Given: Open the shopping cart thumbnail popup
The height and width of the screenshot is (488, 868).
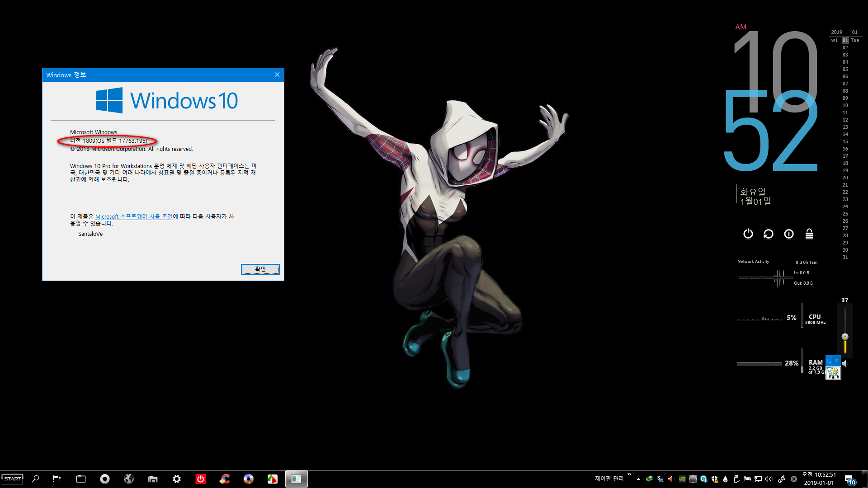Looking at the screenshot, I should [x=833, y=373].
